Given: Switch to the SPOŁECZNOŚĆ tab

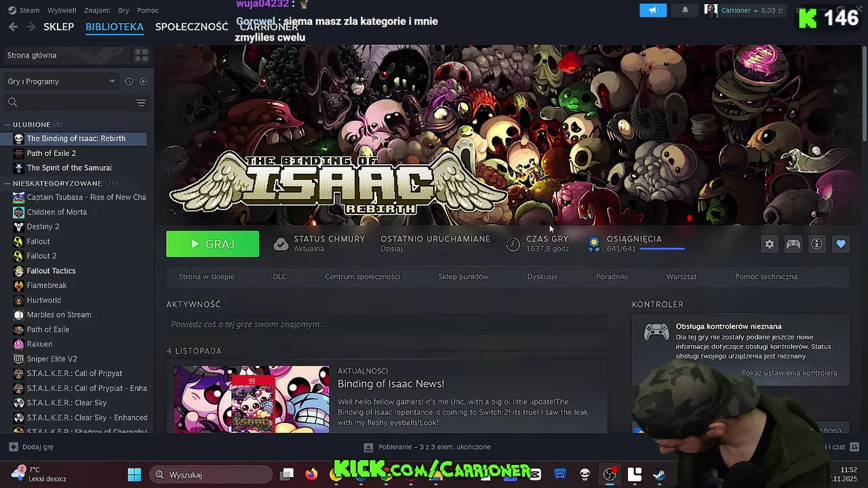Looking at the screenshot, I should tap(191, 26).
